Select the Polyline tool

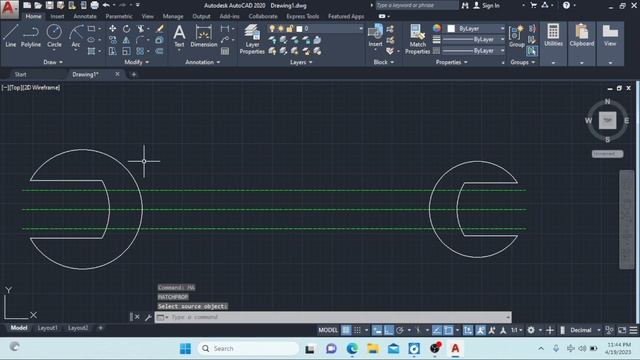pos(31,36)
